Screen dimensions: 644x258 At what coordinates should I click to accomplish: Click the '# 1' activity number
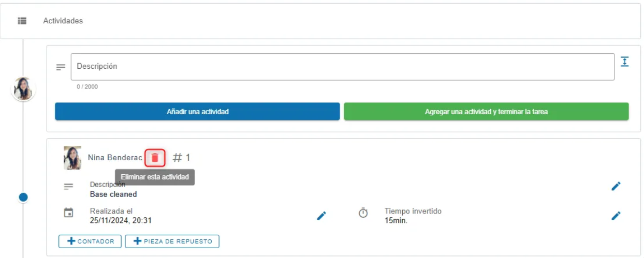(x=181, y=158)
